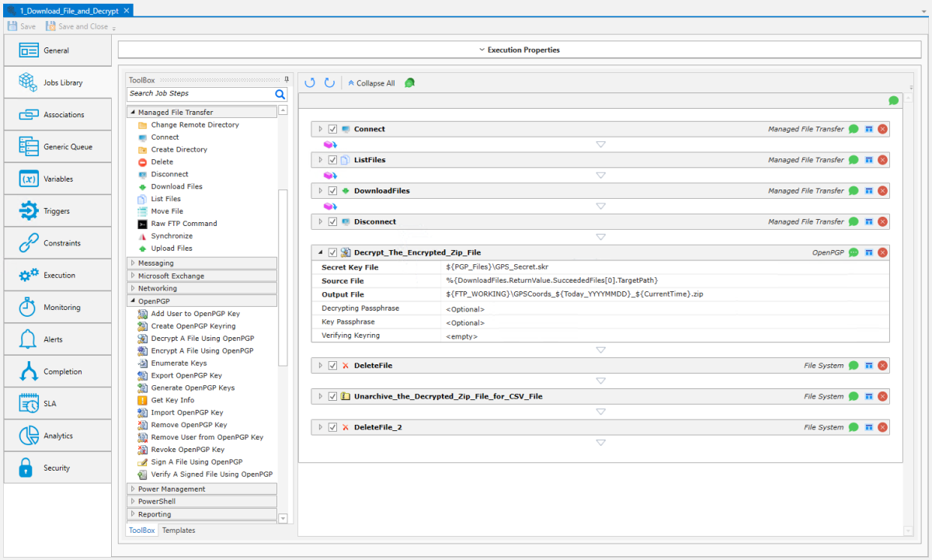This screenshot has width=932, height=560.
Task: Pick Generate OpenPGP Keys in the ToolBox
Action: click(193, 388)
